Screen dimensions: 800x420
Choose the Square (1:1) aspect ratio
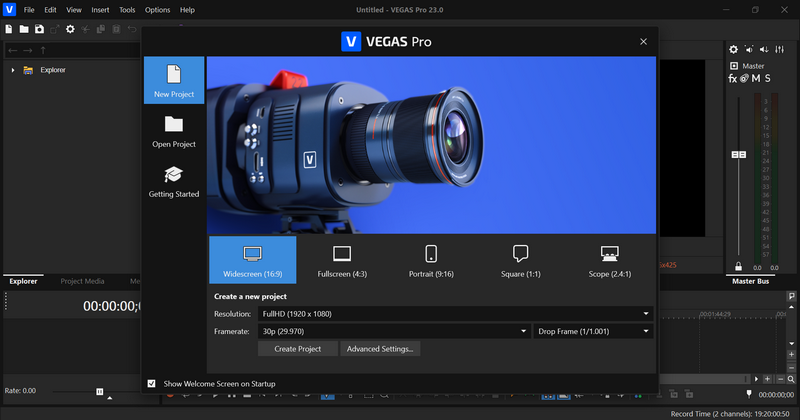point(520,260)
